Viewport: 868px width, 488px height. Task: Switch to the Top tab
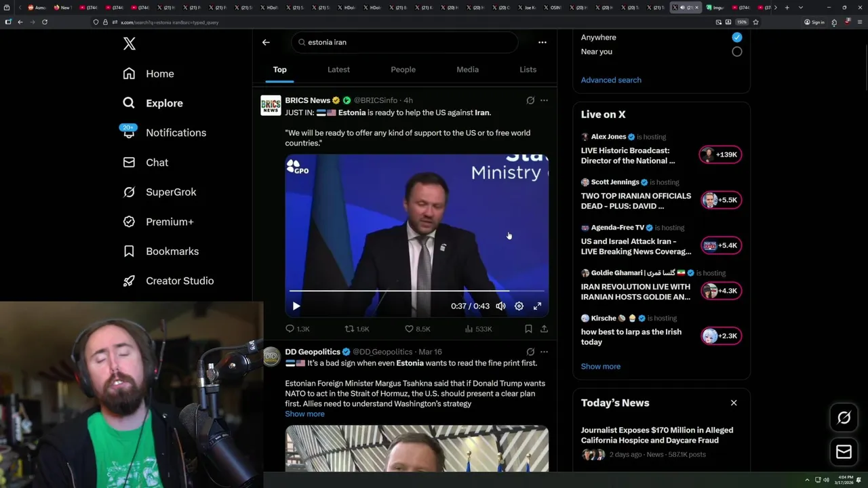[280, 70]
